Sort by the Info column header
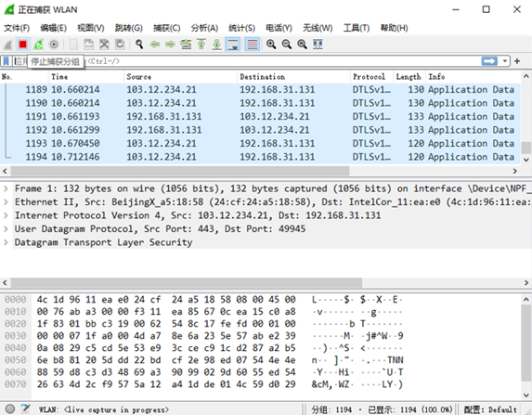 click(x=473, y=77)
